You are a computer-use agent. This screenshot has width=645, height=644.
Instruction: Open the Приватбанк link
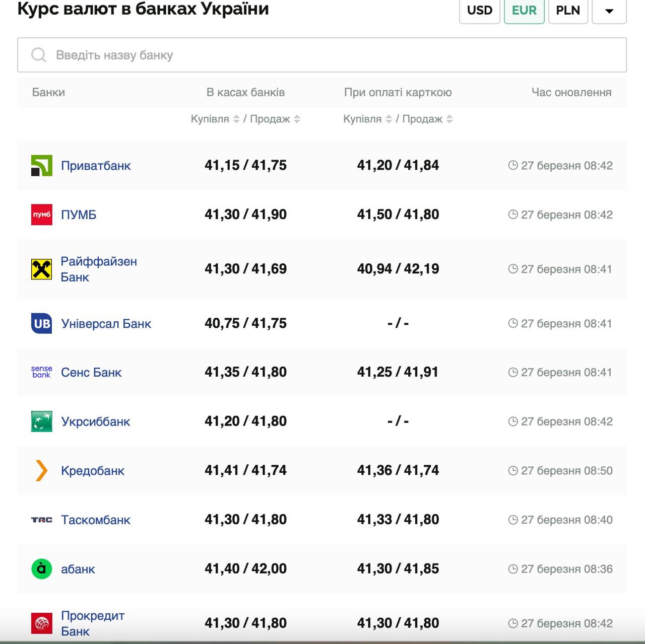pos(96,166)
